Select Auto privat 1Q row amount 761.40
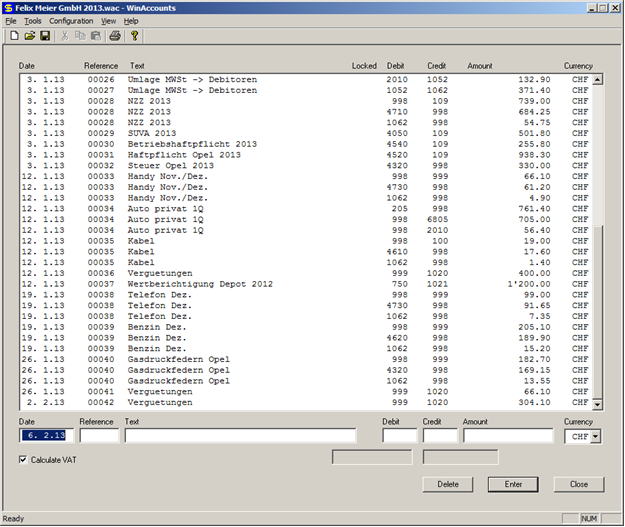Image resolution: width=625 pixels, height=527 pixels. click(306, 209)
